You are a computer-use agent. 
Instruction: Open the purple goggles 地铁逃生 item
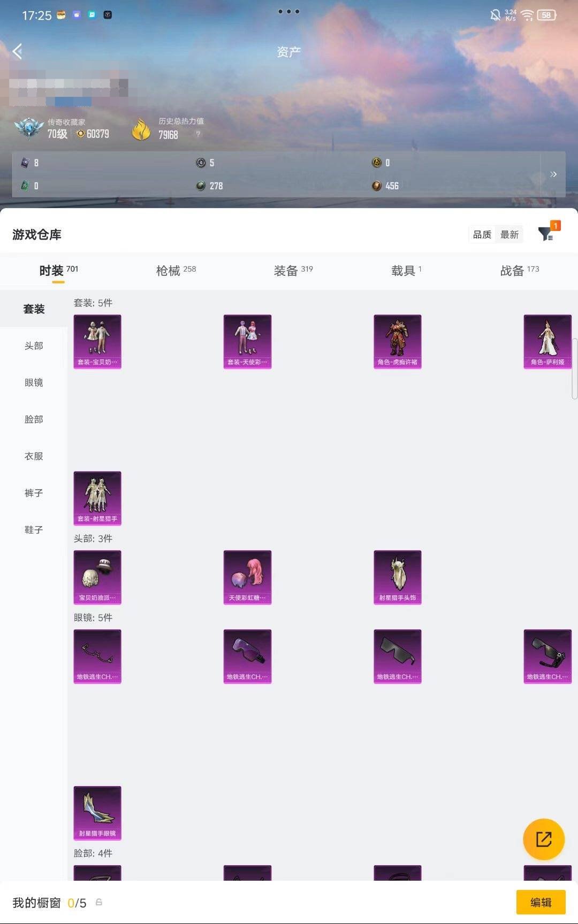coord(247,657)
